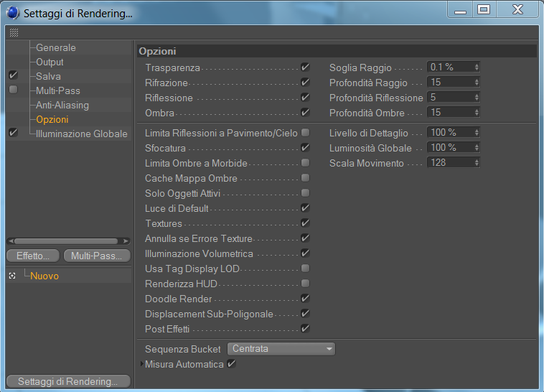Click spinner arrows on Profondità Riflessione field

(477, 97)
